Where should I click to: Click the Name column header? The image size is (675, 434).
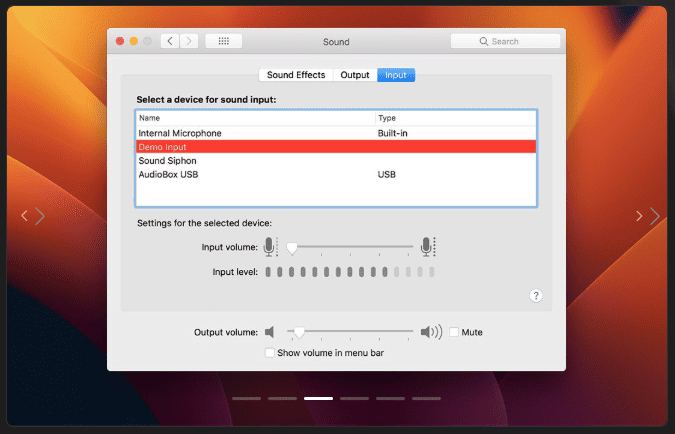[256, 118]
